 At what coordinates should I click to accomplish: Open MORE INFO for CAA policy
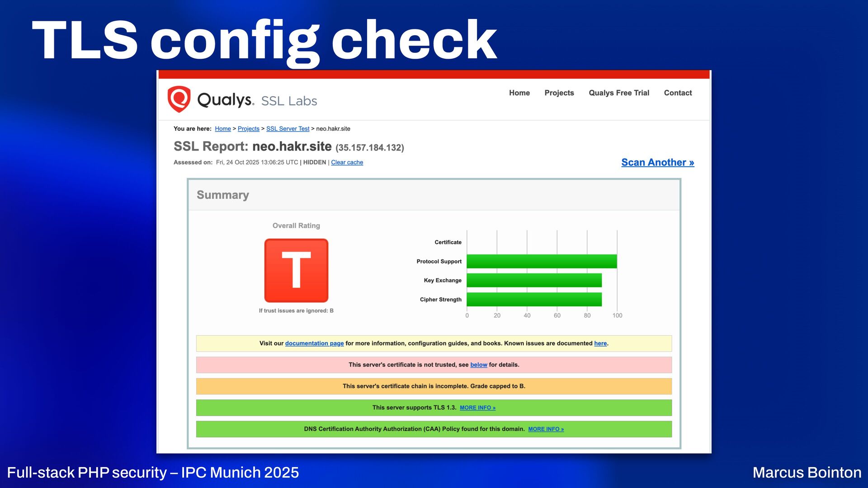[546, 429]
